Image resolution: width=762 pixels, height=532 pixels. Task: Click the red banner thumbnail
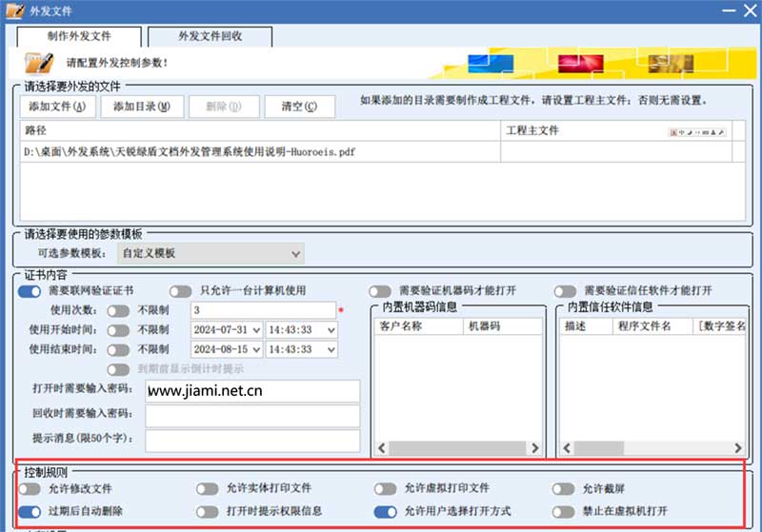tap(580, 64)
